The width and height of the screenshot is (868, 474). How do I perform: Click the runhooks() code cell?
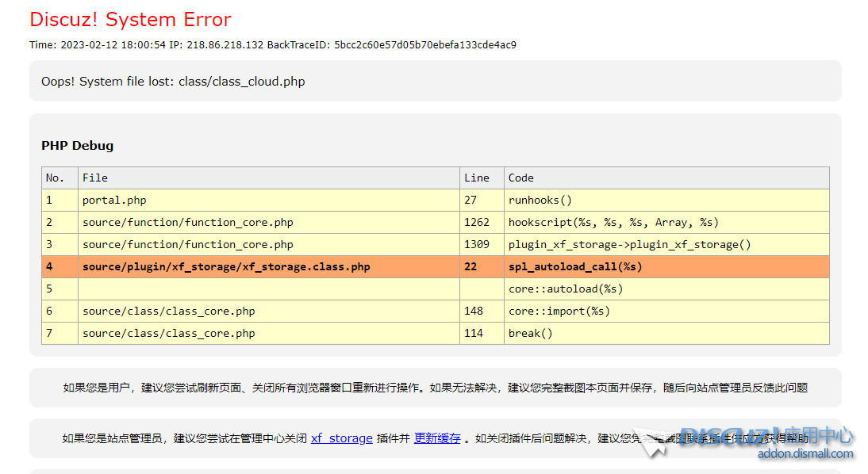(666, 201)
